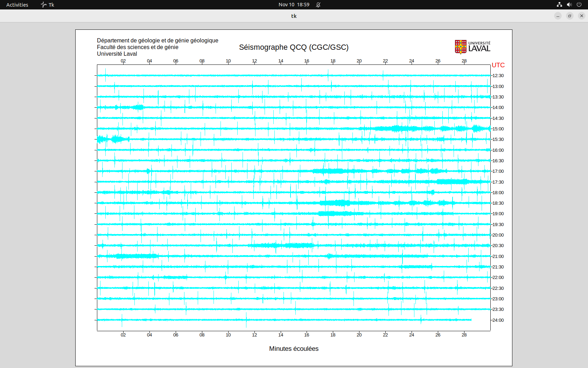Click the muted notifications bell icon
The width and height of the screenshot is (588, 368).
click(x=318, y=5)
